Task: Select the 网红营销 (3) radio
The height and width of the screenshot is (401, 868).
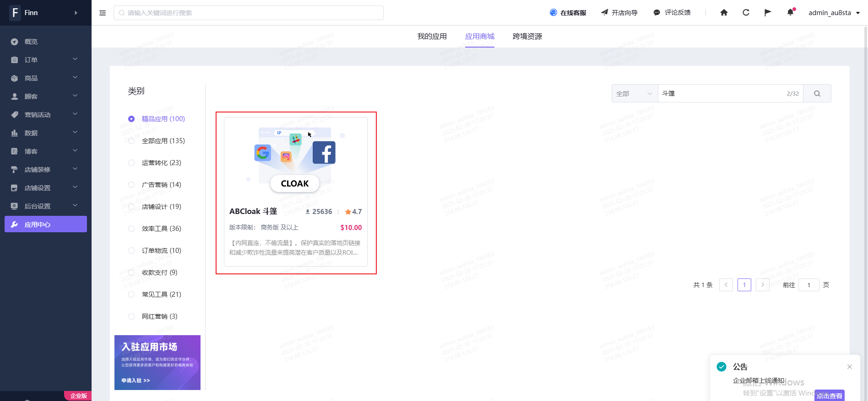Action: [x=131, y=316]
